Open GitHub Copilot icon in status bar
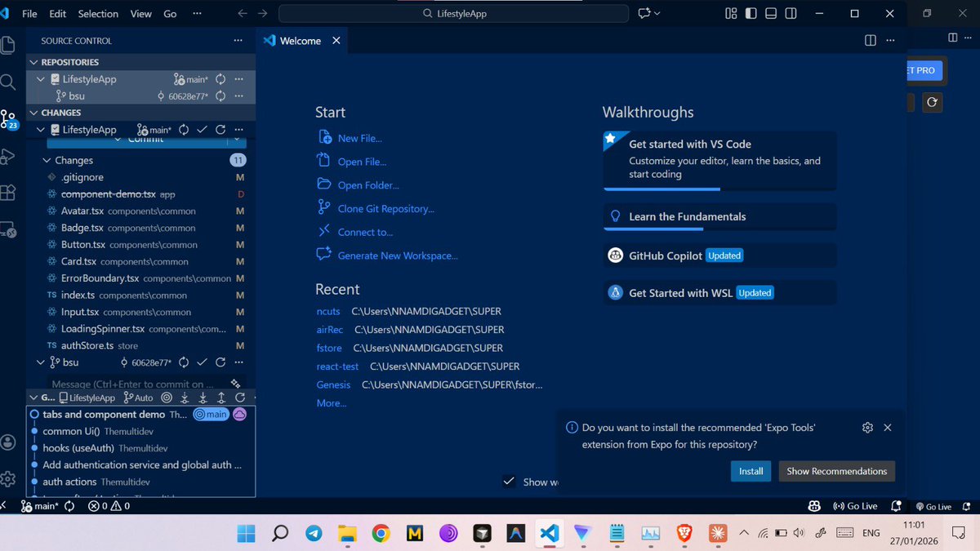Screen dimensions: 980x551 [814, 506]
